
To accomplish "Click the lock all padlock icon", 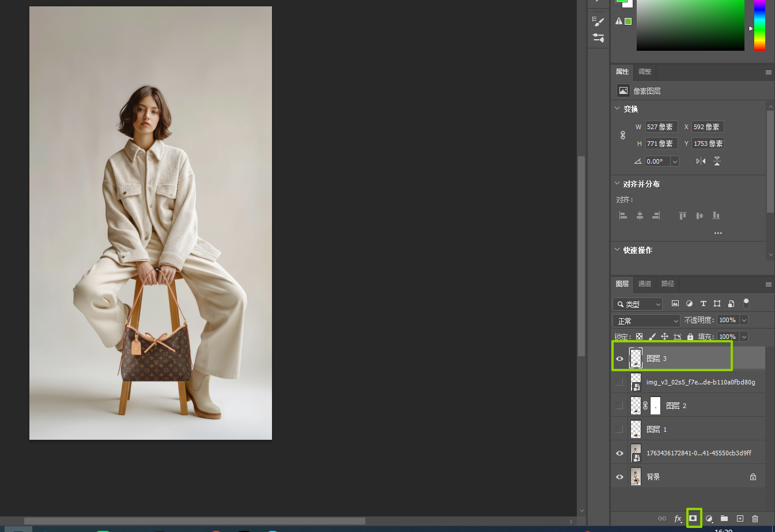I will click(690, 337).
